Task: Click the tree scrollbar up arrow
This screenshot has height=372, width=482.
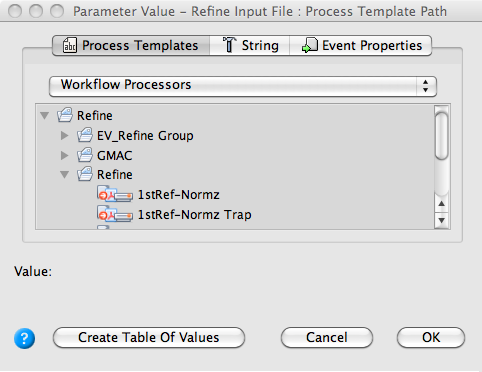Action: tap(442, 203)
